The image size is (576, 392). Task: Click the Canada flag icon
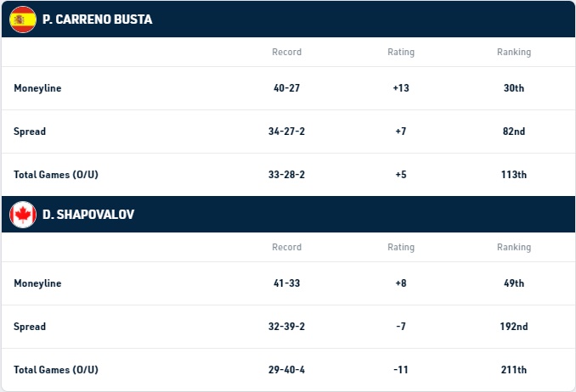coord(23,215)
